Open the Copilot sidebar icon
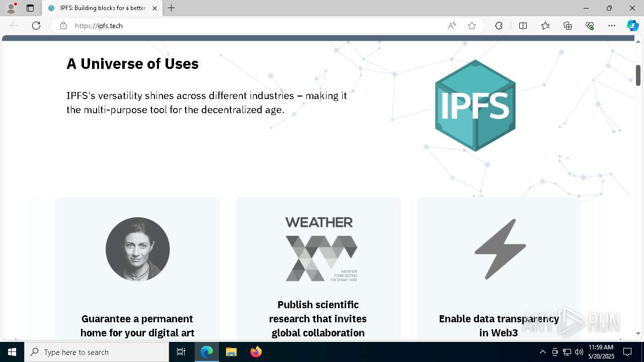Viewport: 644px width, 362px height. click(x=632, y=26)
